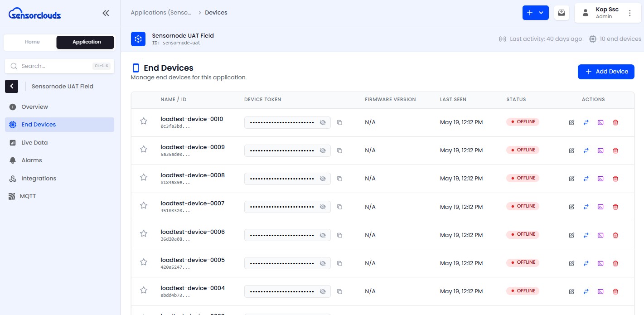Star loadtest-device-0009 as favorite
The height and width of the screenshot is (315, 644).
(x=144, y=149)
